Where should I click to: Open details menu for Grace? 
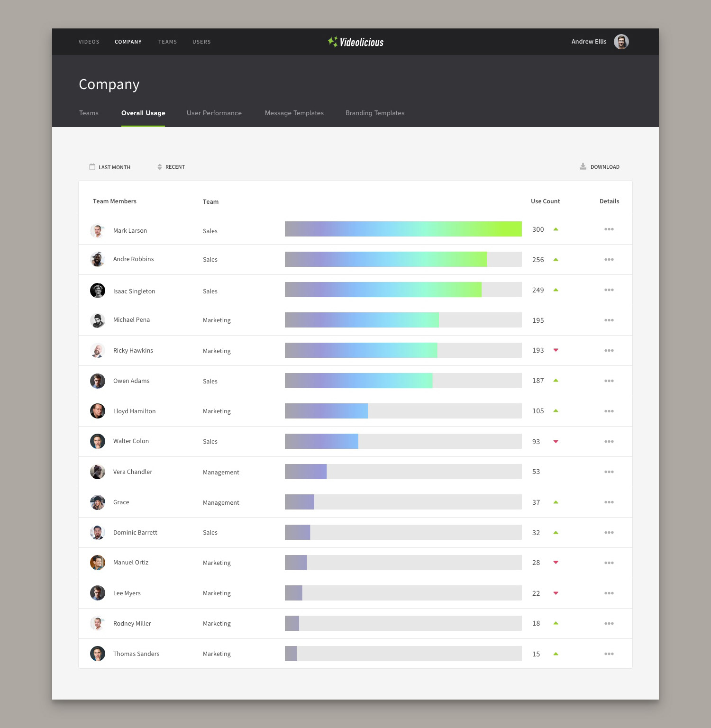coord(609,502)
